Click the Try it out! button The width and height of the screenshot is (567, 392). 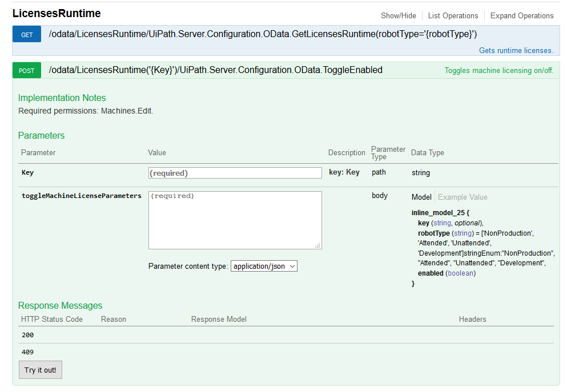pyautogui.click(x=41, y=370)
